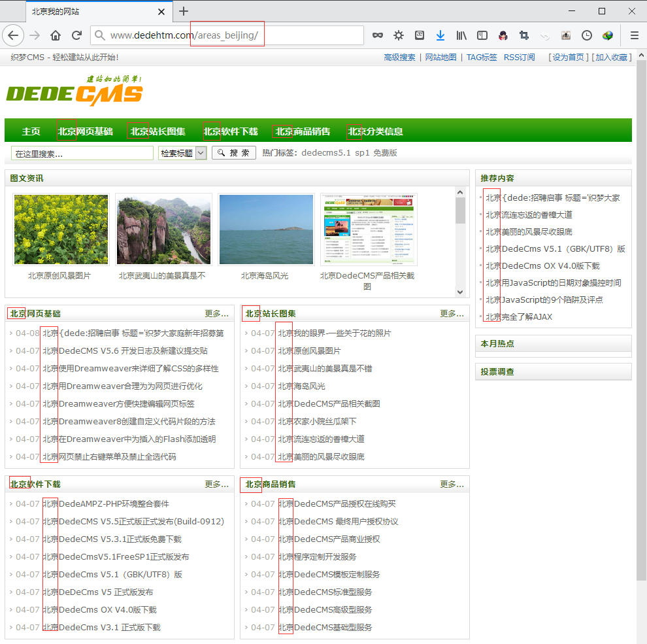Image resolution: width=647 pixels, height=644 pixels.
Task: Click the avatar extension icon in toolbar
Action: coord(503,35)
